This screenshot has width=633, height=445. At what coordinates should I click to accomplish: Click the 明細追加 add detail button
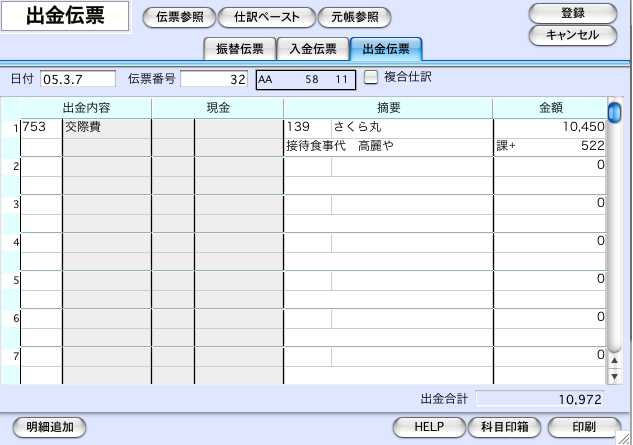click(49, 427)
